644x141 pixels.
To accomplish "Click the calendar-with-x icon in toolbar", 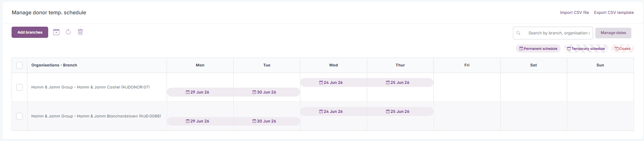I will pyautogui.click(x=56, y=32).
